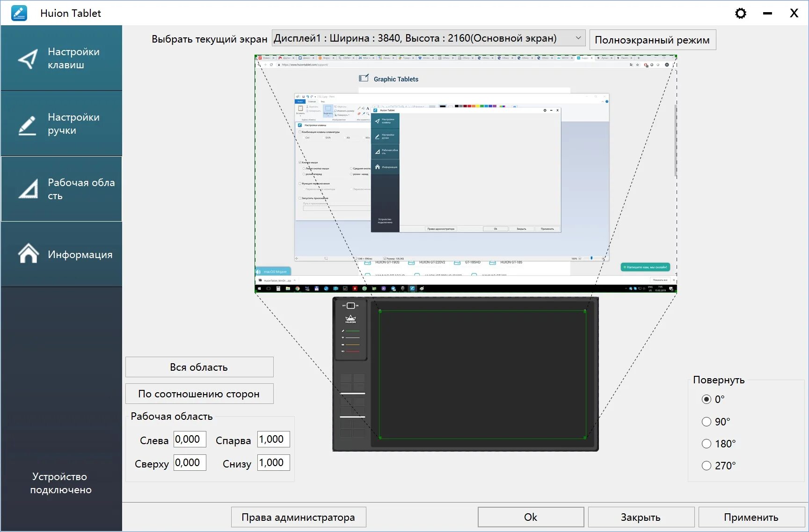Click the По соотношению сторон button

(x=199, y=394)
